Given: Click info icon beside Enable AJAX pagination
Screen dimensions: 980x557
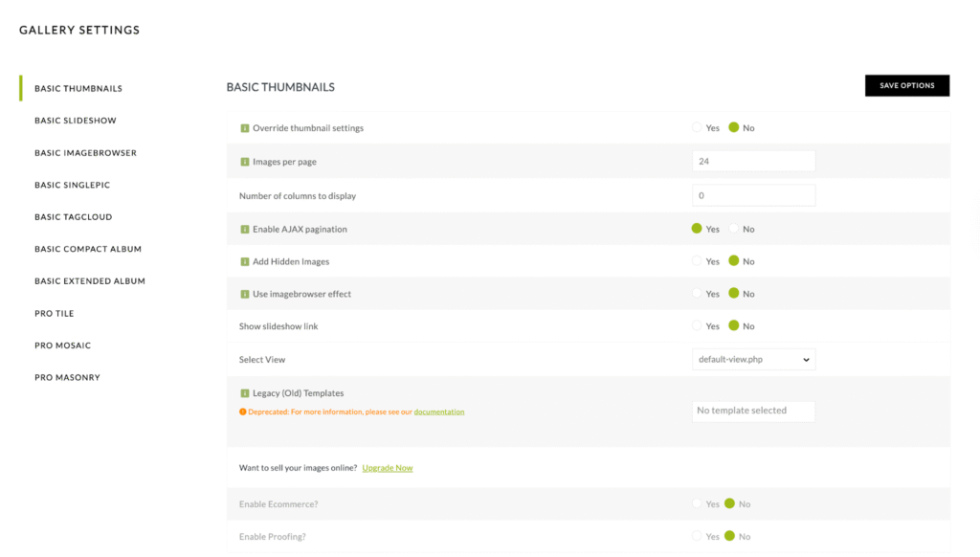Looking at the screenshot, I should click(244, 230).
